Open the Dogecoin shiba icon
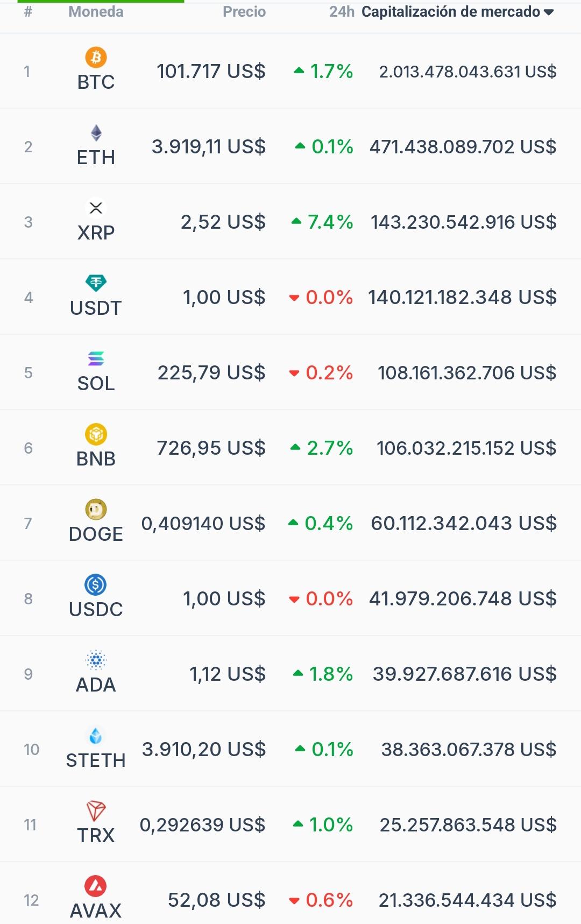Viewport: 581px width, 924px height. (96, 509)
